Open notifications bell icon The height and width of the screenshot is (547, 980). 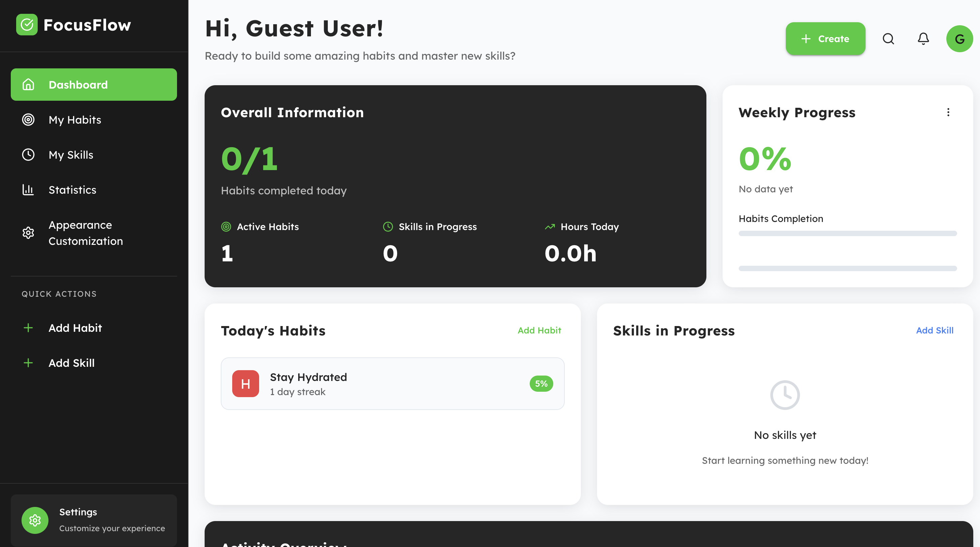click(x=923, y=39)
